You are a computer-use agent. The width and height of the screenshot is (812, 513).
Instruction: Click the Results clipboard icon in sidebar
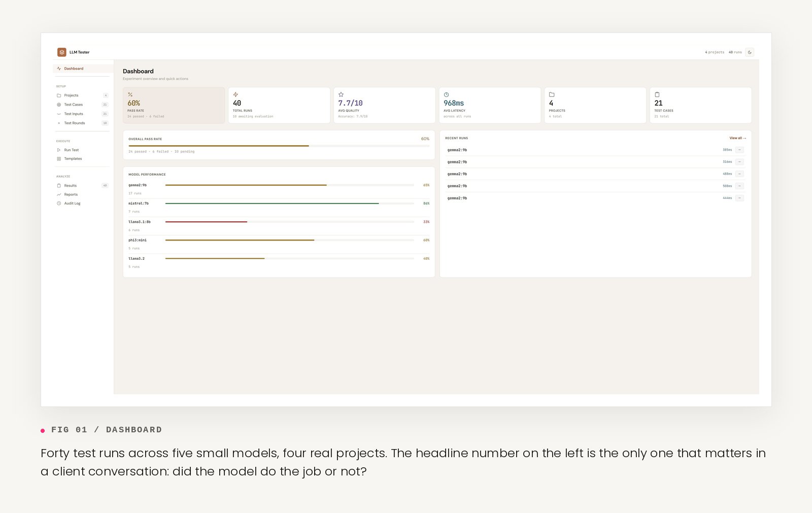tap(59, 186)
